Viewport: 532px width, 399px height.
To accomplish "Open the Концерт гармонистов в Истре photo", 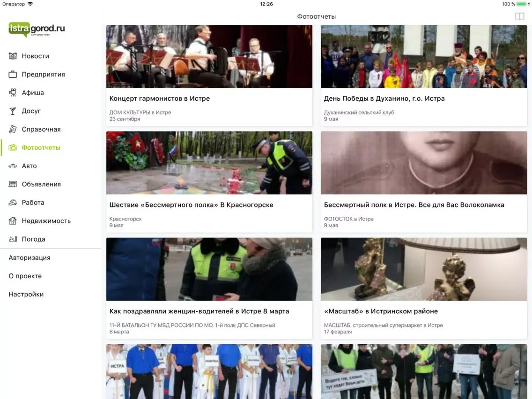I will click(x=209, y=56).
